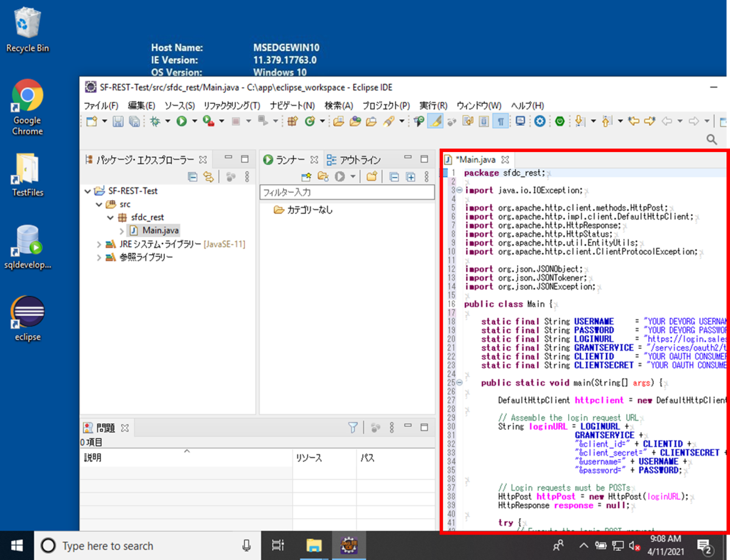
Task: Expand the JRE システム・ライブラリー node
Action: 99,244
